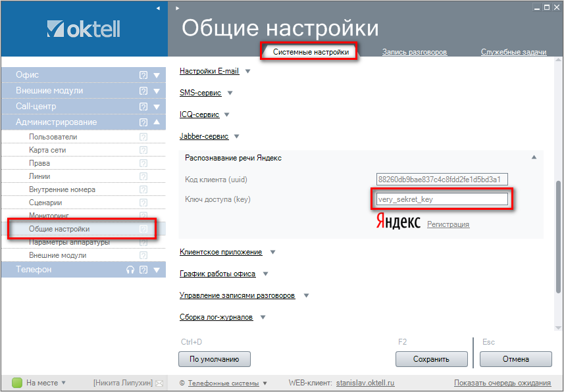
Task: Expand the Настройки E-mail section
Action: (209, 71)
